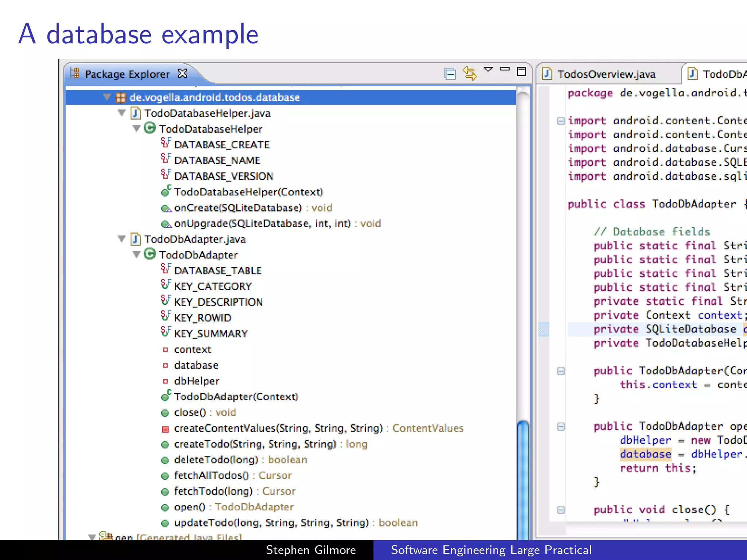Collapse the TodoDbAdapter.java file node
Screen dimensions: 747x560
click(x=121, y=239)
